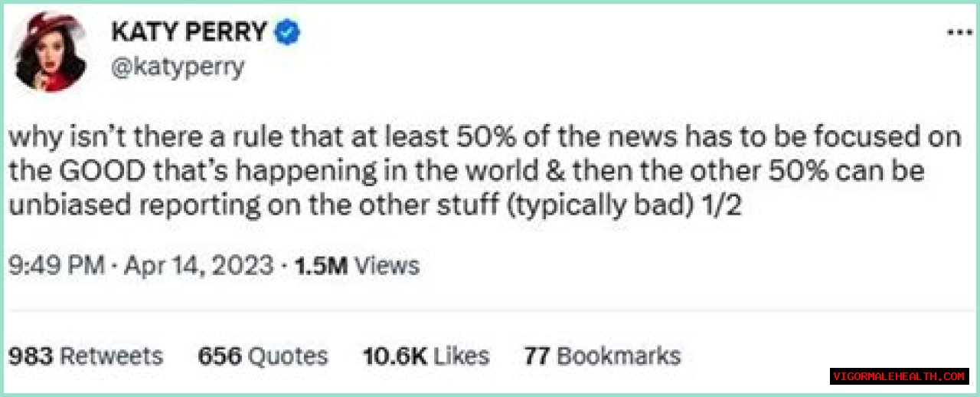Click the VIGORMALEHEALTH.COM watermark

click(899, 376)
